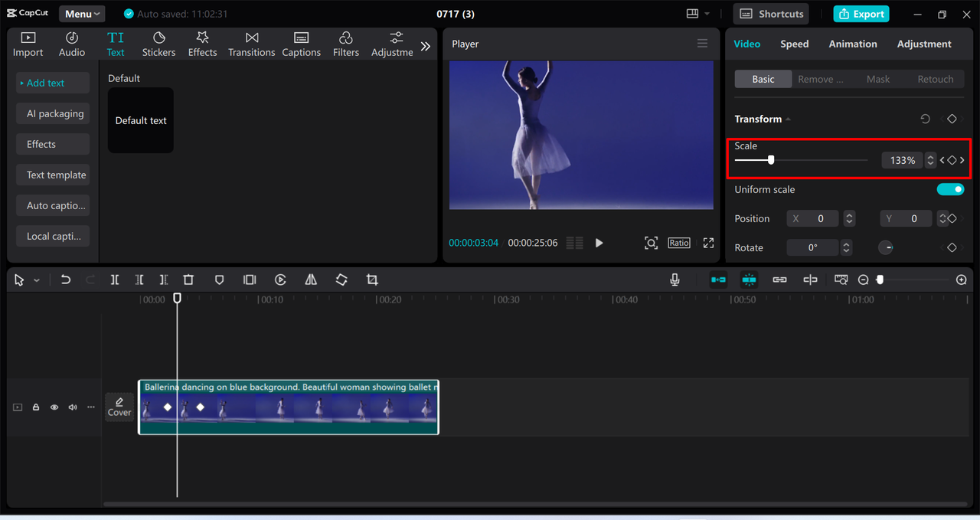Click the Mirror flip icon
The image size is (980, 520).
(311, 280)
